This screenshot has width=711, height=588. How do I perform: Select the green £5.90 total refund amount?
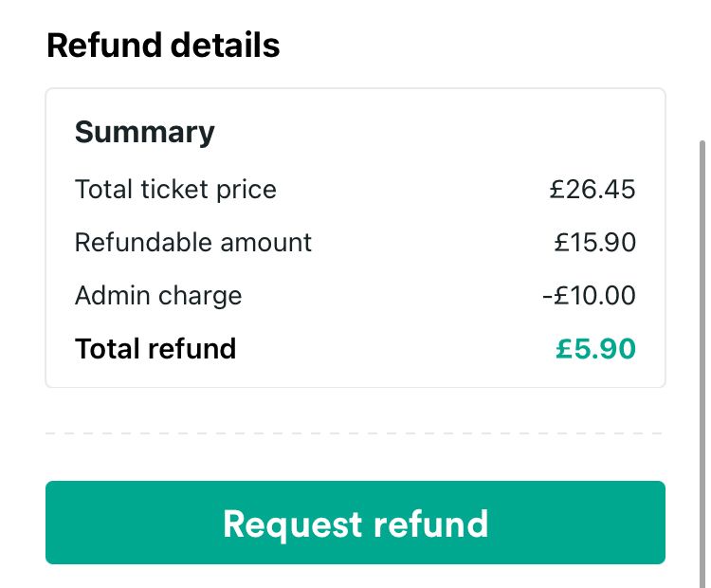pyautogui.click(x=595, y=349)
